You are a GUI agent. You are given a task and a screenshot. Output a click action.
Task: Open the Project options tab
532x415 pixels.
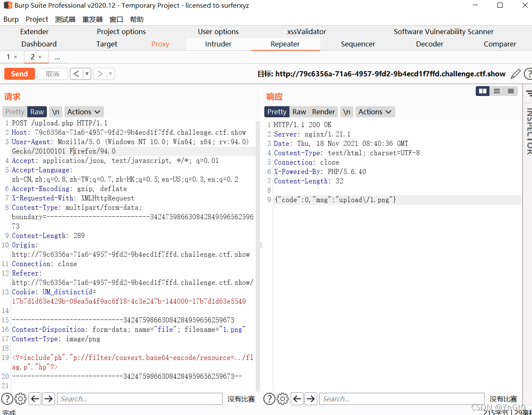click(121, 32)
